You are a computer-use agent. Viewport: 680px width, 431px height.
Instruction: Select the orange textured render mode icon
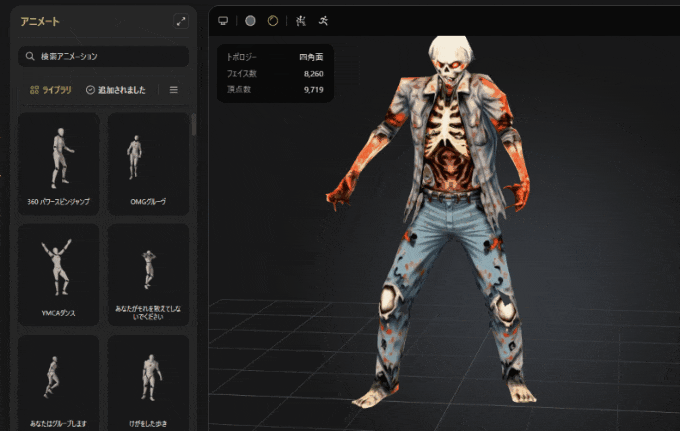click(x=272, y=20)
